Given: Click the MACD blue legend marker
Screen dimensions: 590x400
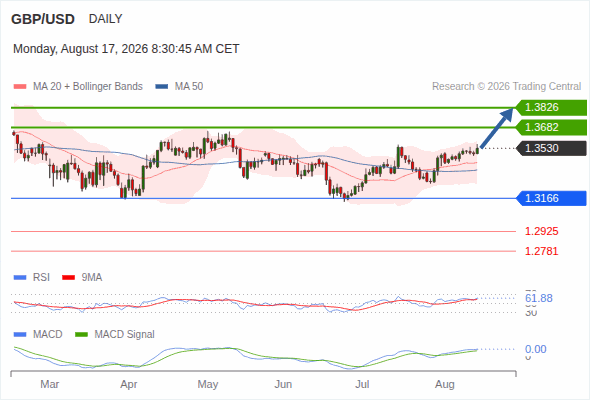Looking at the screenshot, I should pyautogui.click(x=20, y=335).
